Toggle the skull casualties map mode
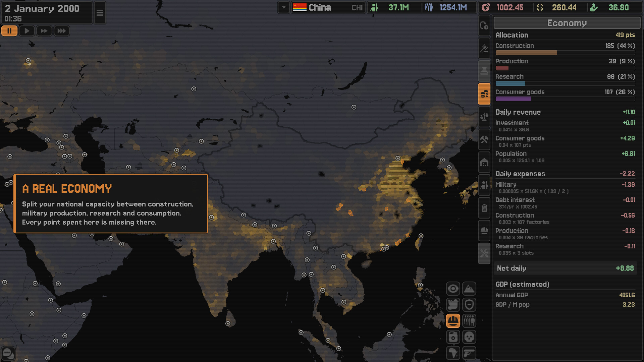This screenshot has width=644, height=362. pos(469,337)
